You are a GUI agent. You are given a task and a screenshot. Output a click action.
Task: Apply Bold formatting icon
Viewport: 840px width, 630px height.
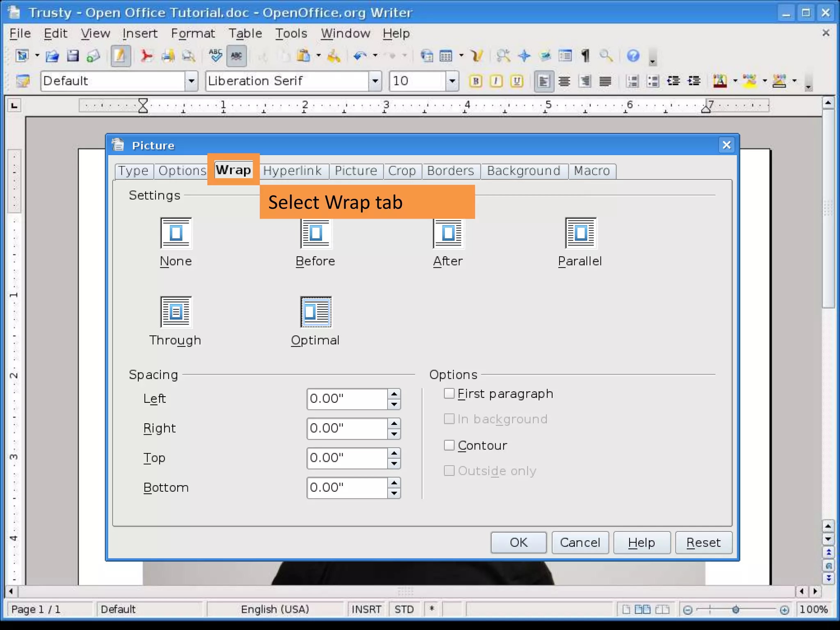click(x=476, y=81)
